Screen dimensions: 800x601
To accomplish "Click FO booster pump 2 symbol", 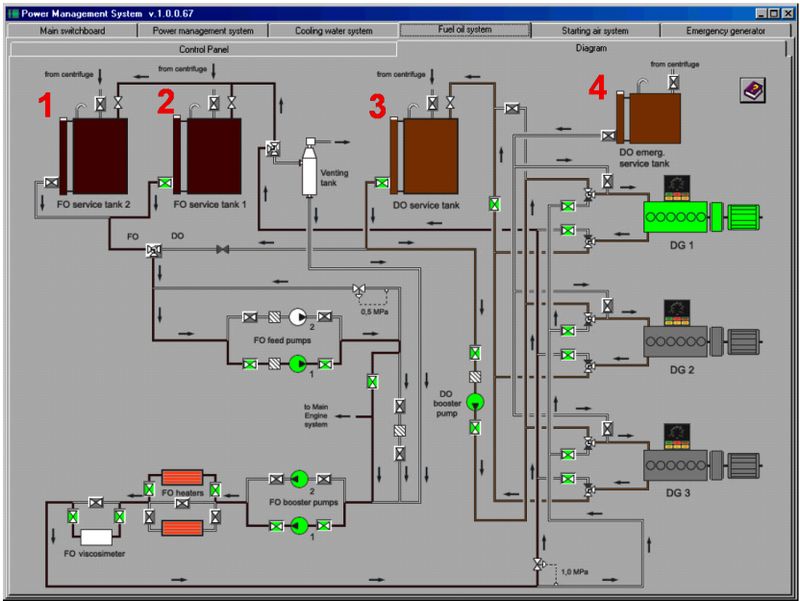I will tap(299, 479).
